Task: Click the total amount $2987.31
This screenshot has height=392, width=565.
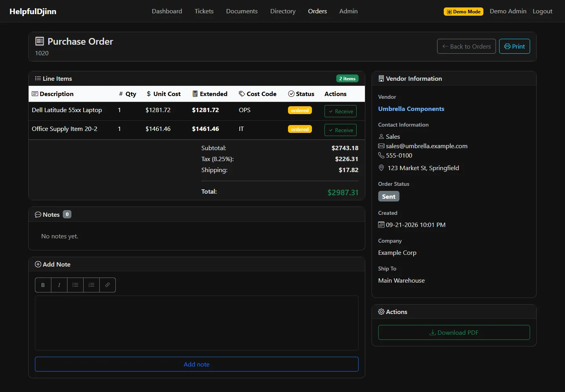Action: (x=343, y=192)
